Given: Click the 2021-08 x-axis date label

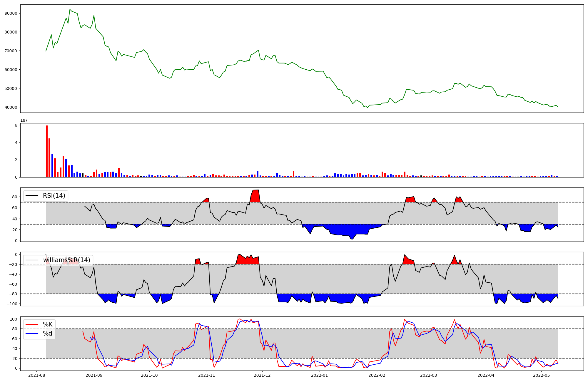Looking at the screenshot, I should coord(37,375).
